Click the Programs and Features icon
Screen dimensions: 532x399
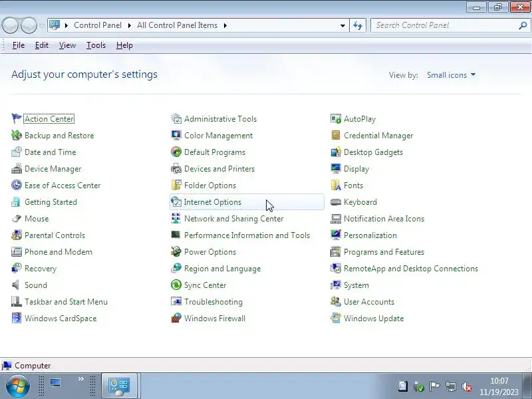point(336,251)
